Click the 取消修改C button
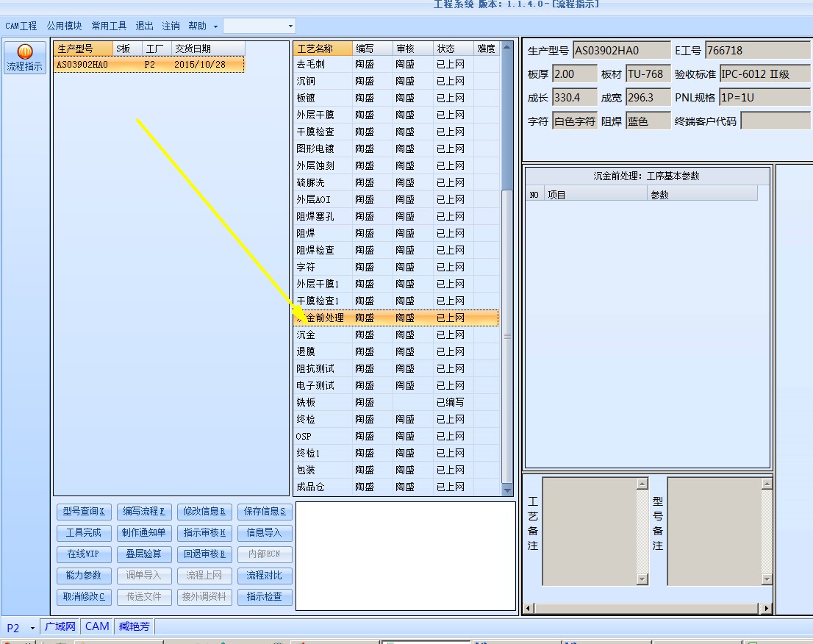Image resolution: width=813 pixels, height=644 pixels. pos(84,597)
